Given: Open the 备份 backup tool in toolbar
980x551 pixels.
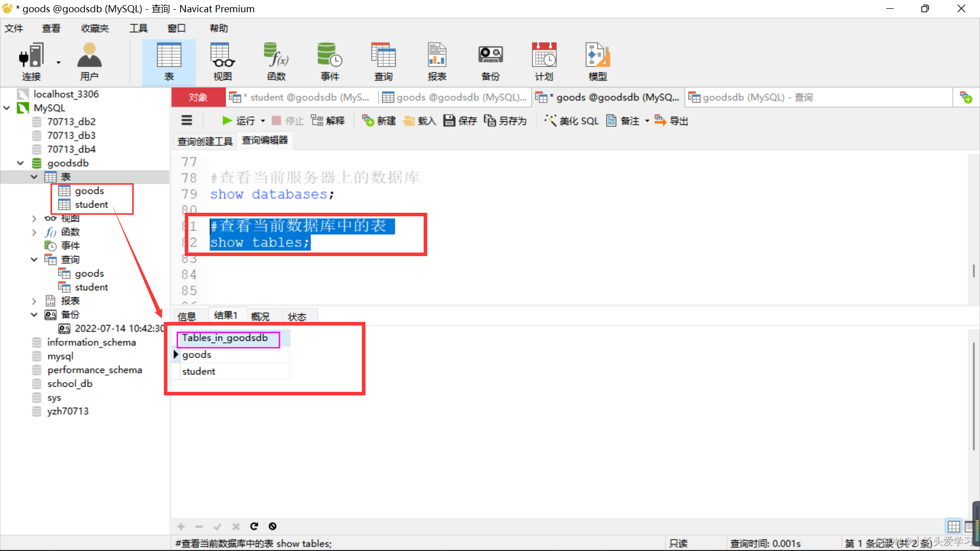Looking at the screenshot, I should tap(491, 62).
